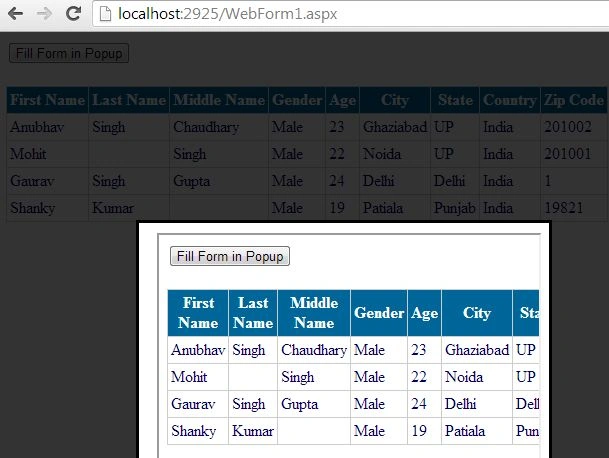This screenshot has height=458, width=609.
Task: Click Last Name header in popup table
Action: click(253, 313)
